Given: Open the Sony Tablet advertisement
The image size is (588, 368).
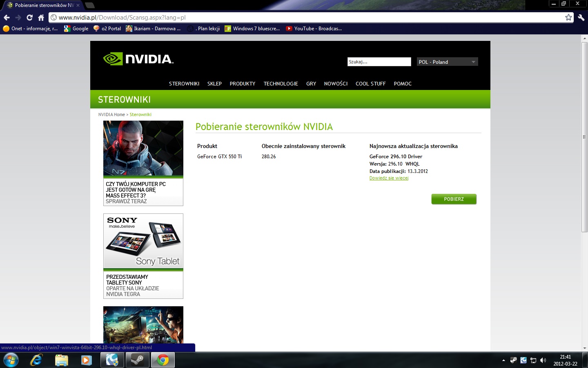Looking at the screenshot, I should [143, 256].
